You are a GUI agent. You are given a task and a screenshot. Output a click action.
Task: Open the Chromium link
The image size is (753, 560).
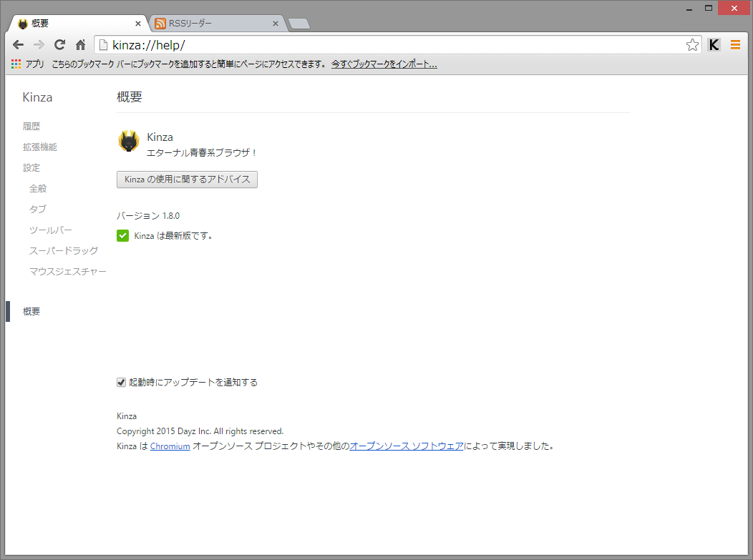(170, 446)
